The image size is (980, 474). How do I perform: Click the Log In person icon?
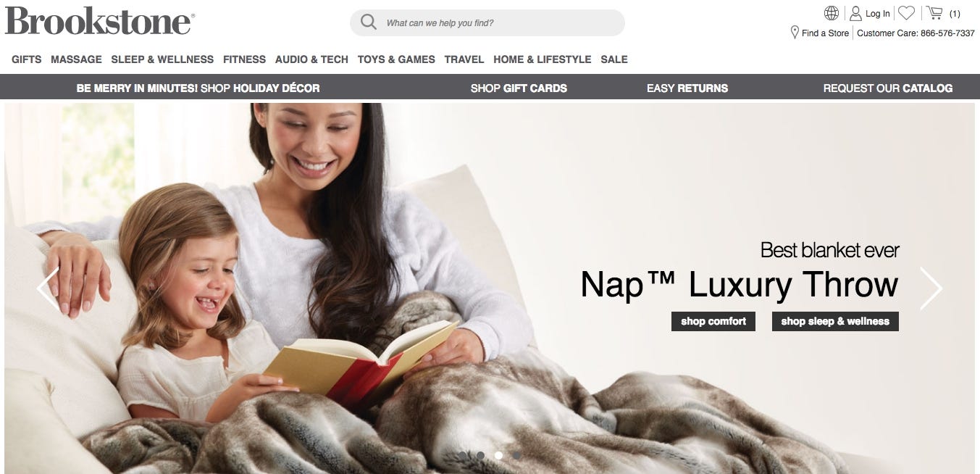click(855, 13)
